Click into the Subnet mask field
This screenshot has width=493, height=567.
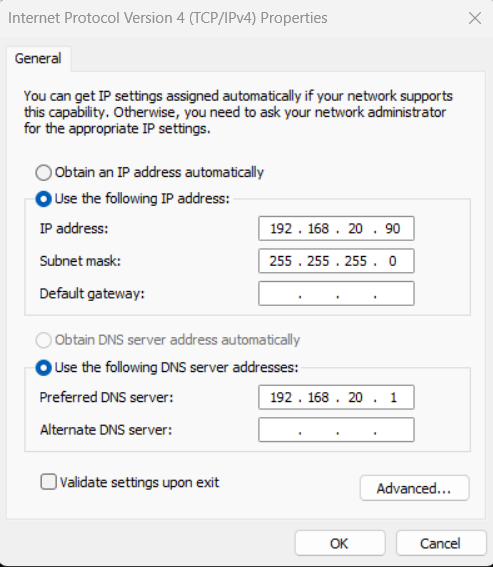336,261
